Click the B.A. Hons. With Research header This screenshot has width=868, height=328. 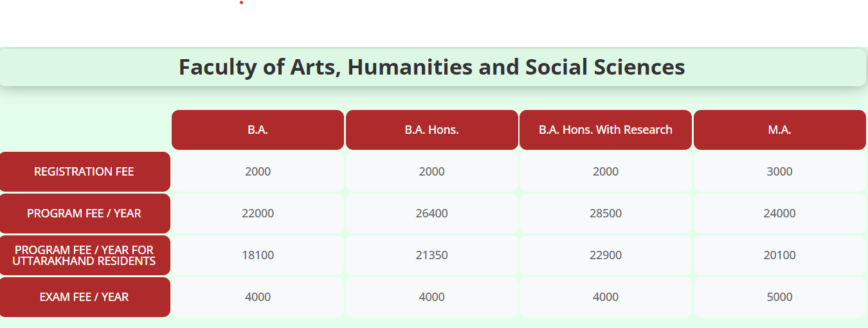tap(606, 130)
